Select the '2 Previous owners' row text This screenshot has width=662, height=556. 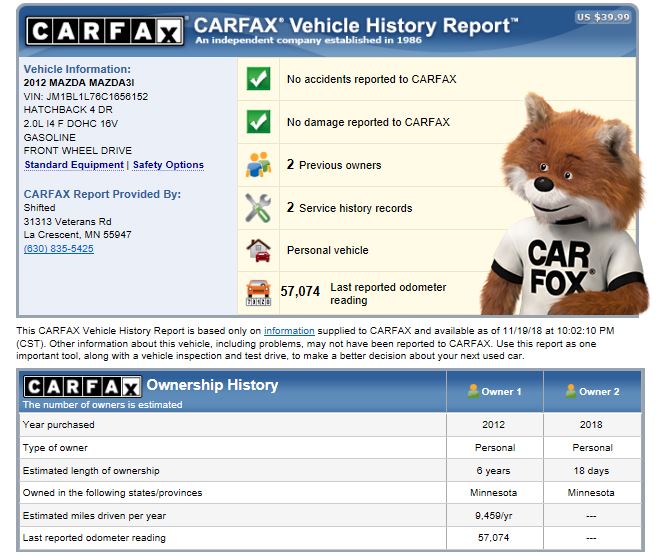334,165
